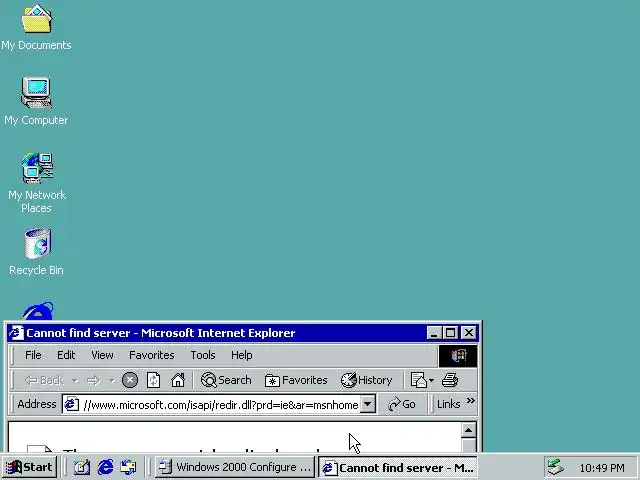Minimize the Internet Explorer window
The image size is (640, 480).
click(433, 333)
